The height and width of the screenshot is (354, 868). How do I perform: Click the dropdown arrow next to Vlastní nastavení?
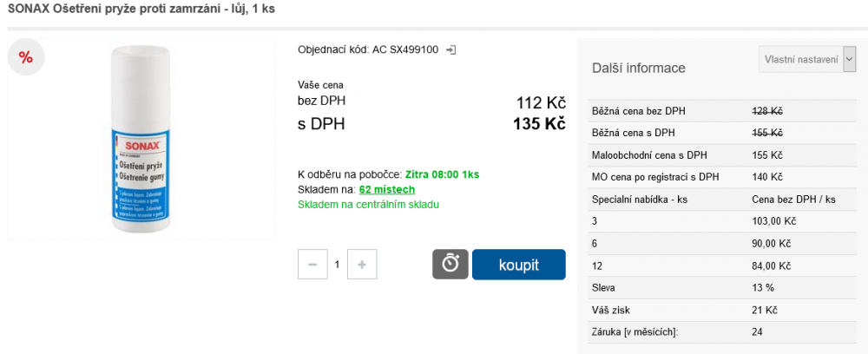(x=849, y=60)
